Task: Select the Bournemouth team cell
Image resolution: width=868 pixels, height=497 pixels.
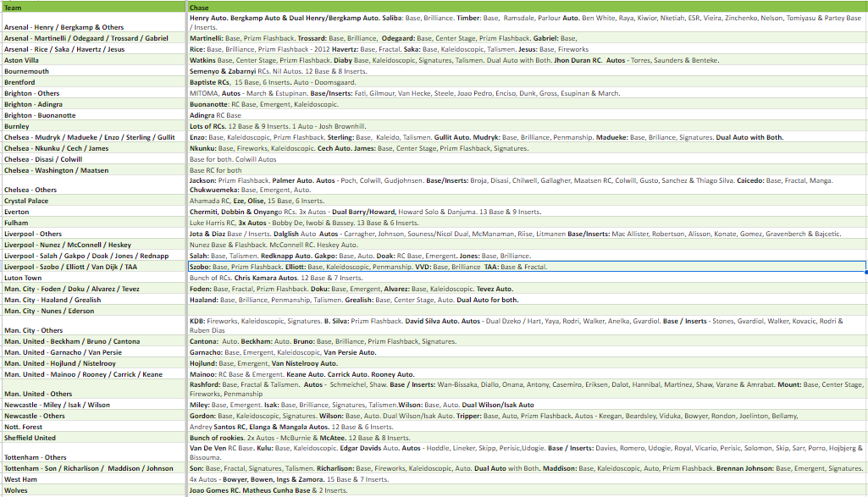Action: (x=93, y=72)
